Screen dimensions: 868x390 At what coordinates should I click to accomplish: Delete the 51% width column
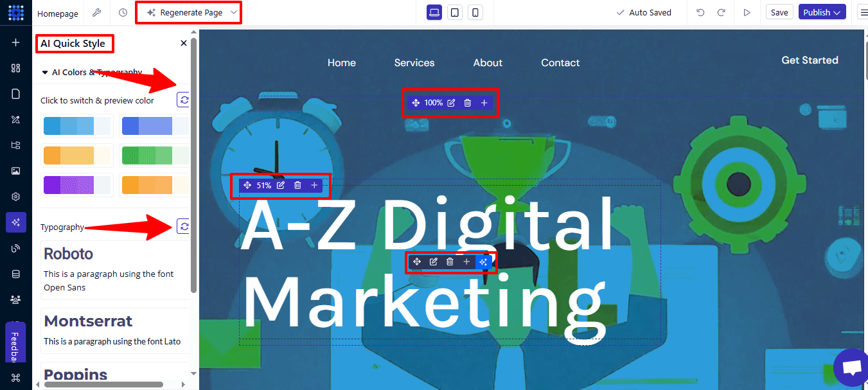pyautogui.click(x=297, y=185)
